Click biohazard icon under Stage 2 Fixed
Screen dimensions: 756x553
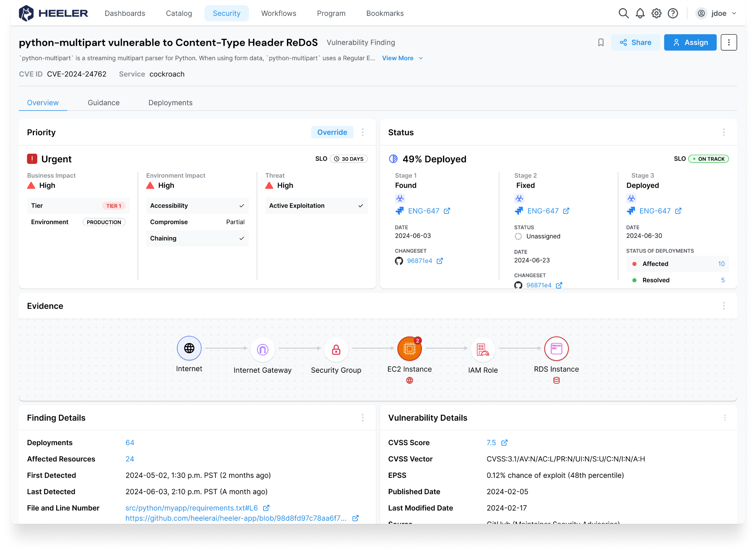pos(519,199)
